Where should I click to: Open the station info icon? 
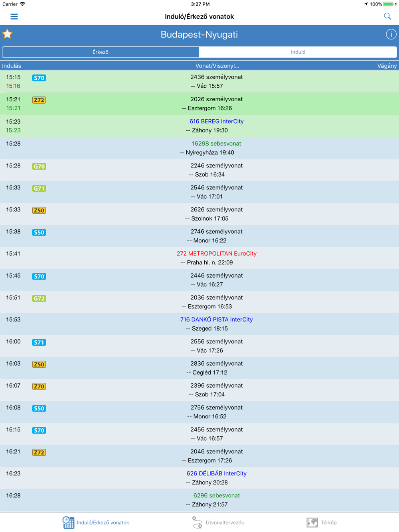pos(391,35)
